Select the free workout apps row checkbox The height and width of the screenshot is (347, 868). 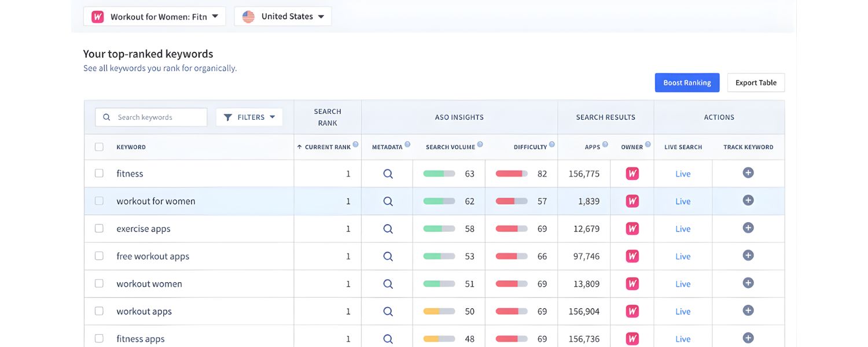(x=99, y=256)
